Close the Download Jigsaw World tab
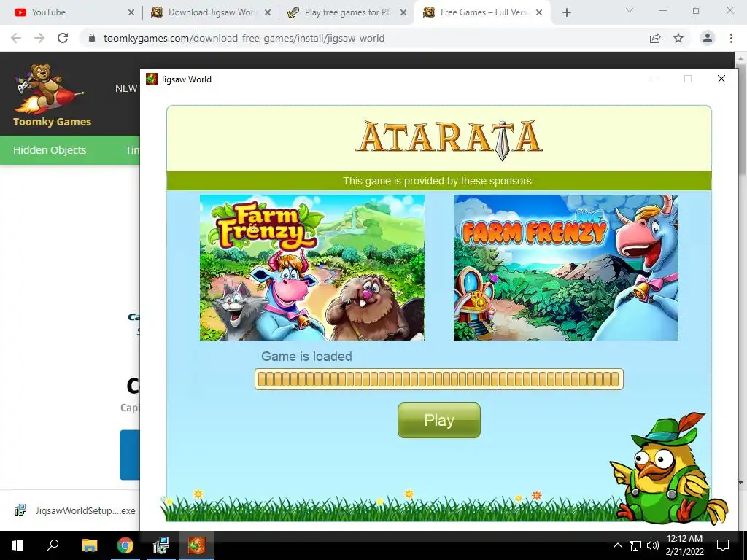The image size is (747, 560). tap(268, 12)
